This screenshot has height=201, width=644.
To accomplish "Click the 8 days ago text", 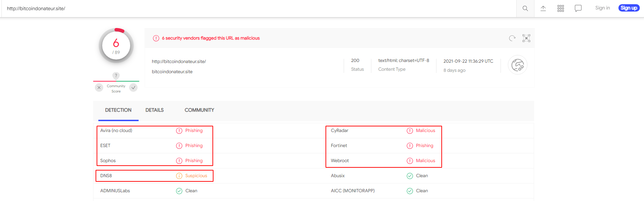I will [x=454, y=70].
